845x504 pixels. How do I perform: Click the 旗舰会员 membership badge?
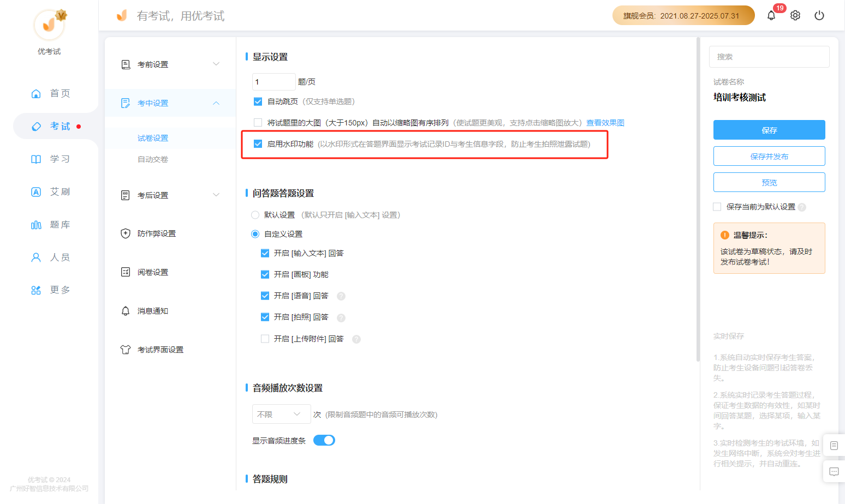683,15
